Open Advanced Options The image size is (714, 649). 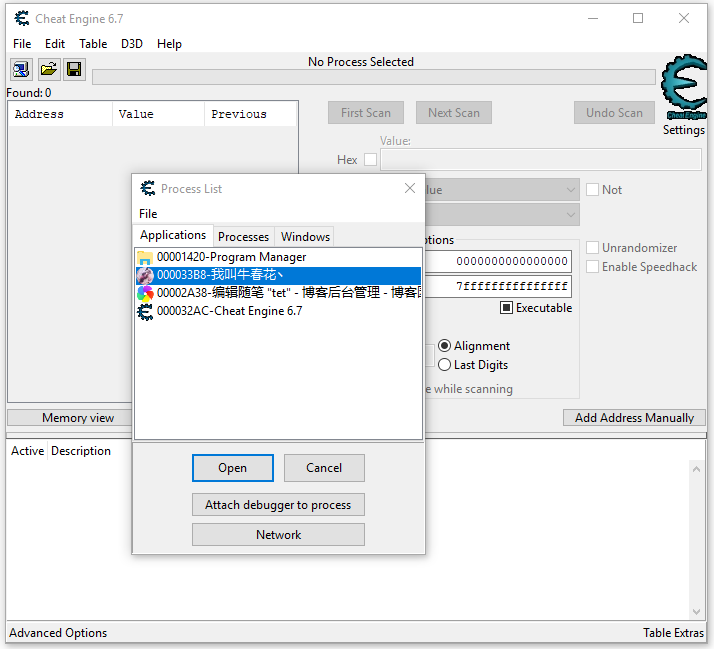point(58,633)
